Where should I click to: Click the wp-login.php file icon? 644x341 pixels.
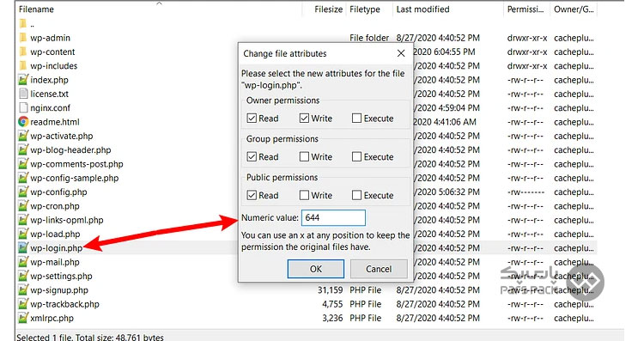click(x=23, y=247)
